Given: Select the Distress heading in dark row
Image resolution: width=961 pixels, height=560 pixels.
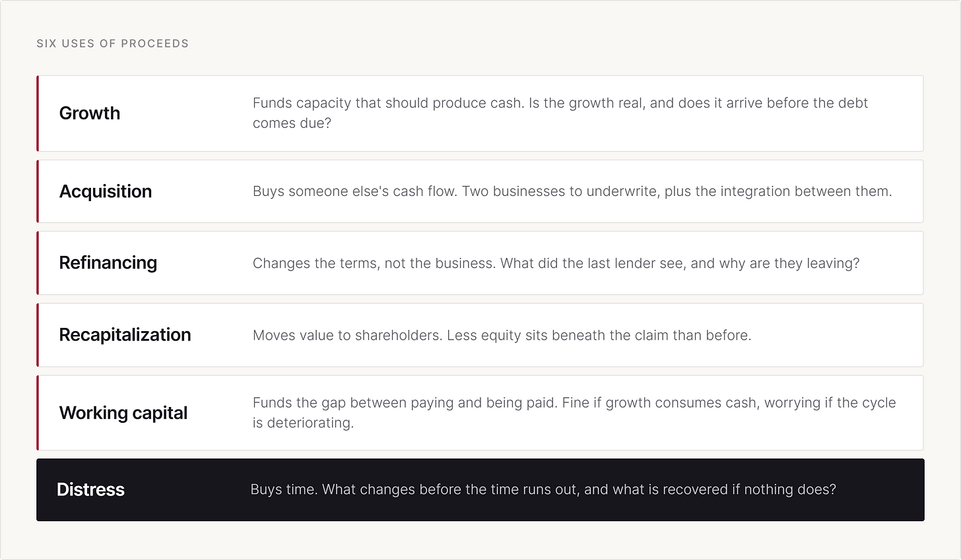Looking at the screenshot, I should pos(90,489).
